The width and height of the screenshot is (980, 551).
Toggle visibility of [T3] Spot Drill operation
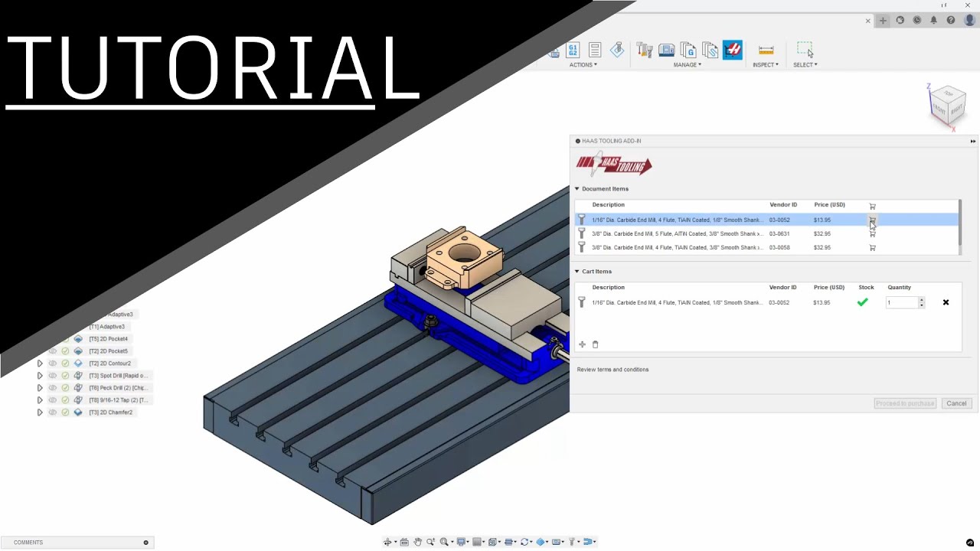pos(53,376)
